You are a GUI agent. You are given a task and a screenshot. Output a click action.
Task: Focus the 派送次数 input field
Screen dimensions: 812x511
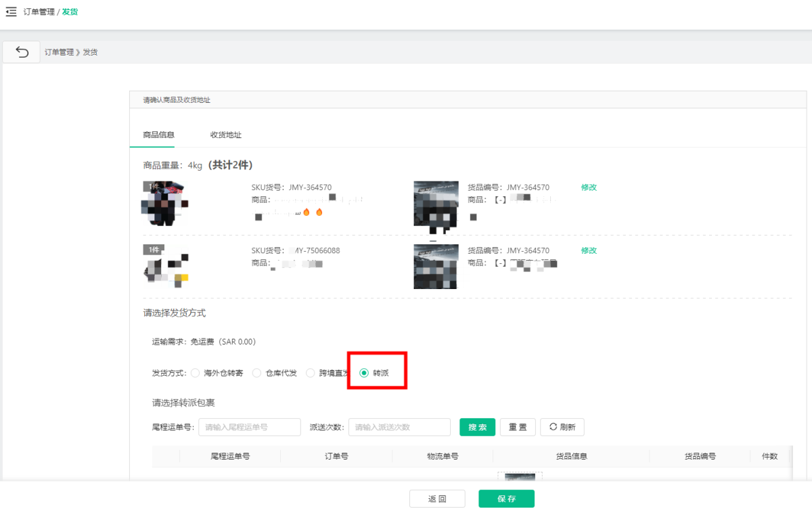[x=399, y=427]
